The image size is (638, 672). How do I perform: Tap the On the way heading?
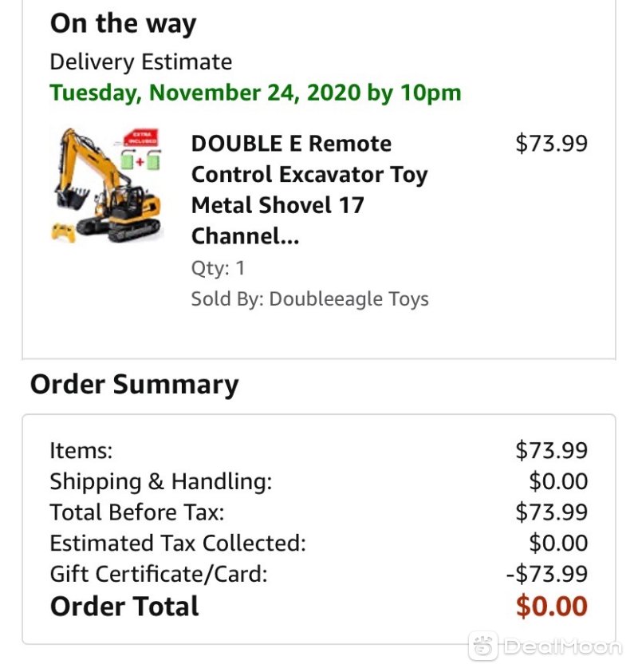(x=124, y=24)
